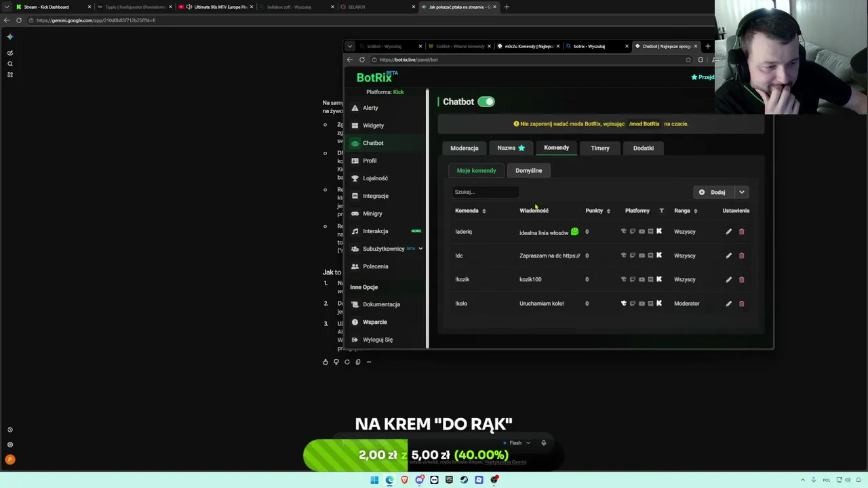The width and height of the screenshot is (868, 488).
Task: Open the Wsparcie support link
Action: 374,322
